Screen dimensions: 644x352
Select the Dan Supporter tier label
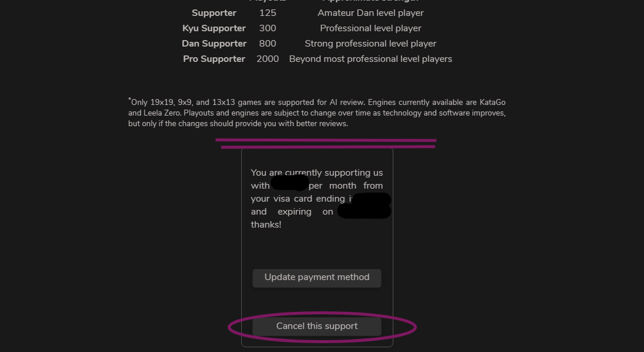click(x=213, y=44)
